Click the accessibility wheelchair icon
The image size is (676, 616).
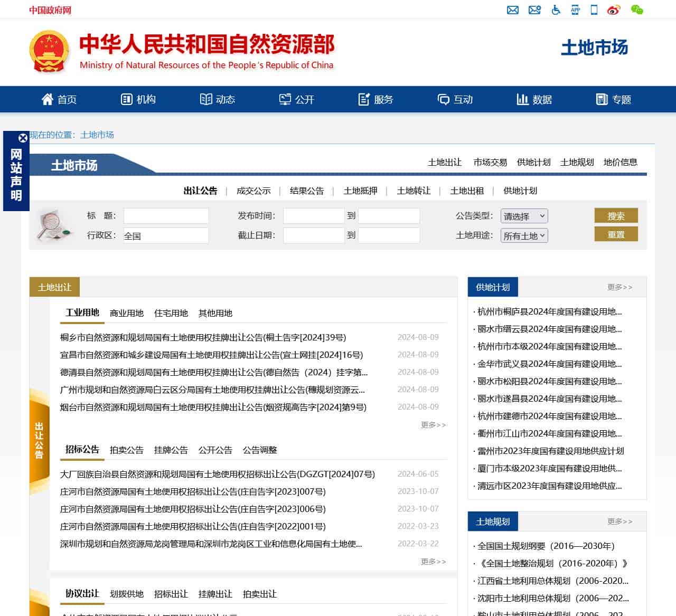coord(556,10)
